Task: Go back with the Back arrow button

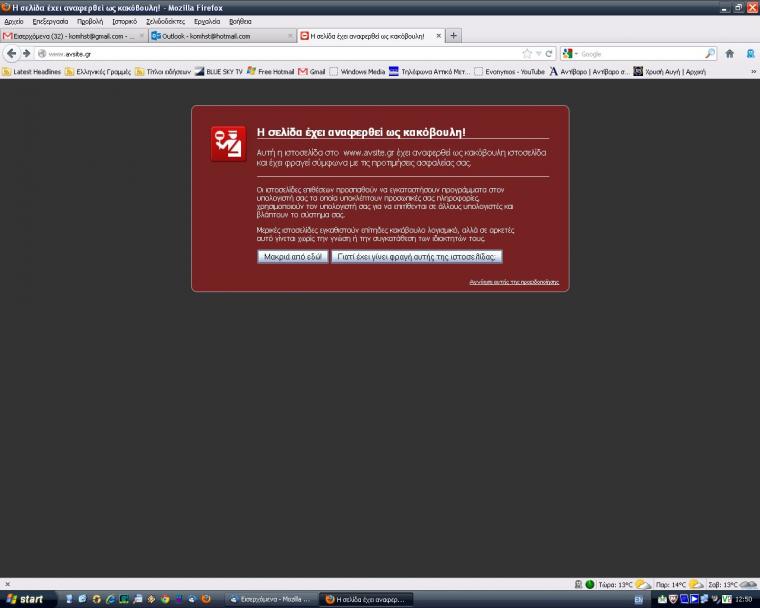Action: [x=11, y=53]
